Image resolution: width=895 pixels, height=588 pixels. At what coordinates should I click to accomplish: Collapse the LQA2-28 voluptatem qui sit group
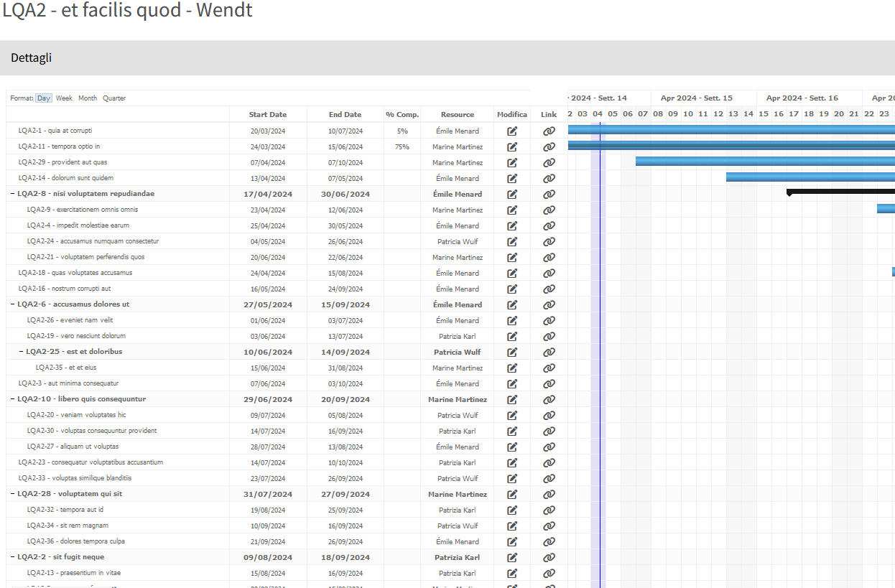12,494
